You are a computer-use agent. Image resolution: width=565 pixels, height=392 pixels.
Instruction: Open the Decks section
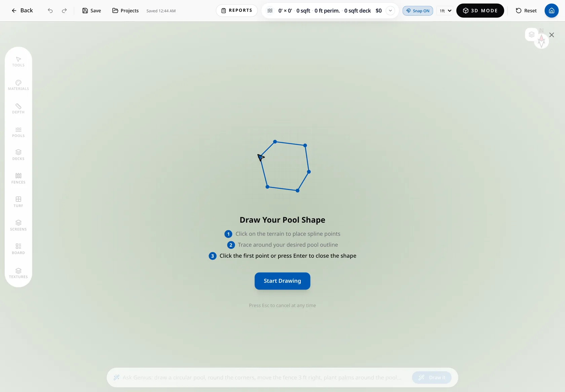18,155
